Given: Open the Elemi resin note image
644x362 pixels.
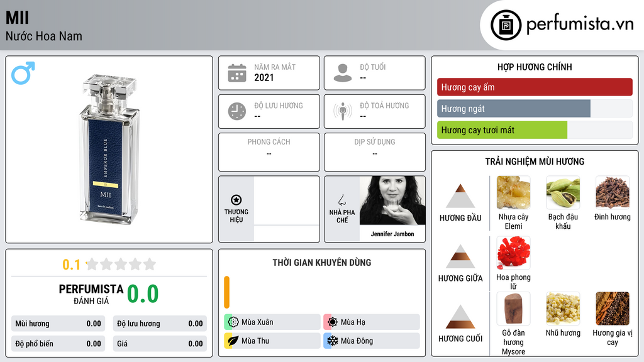Looking at the screenshot, I should pos(513,192).
